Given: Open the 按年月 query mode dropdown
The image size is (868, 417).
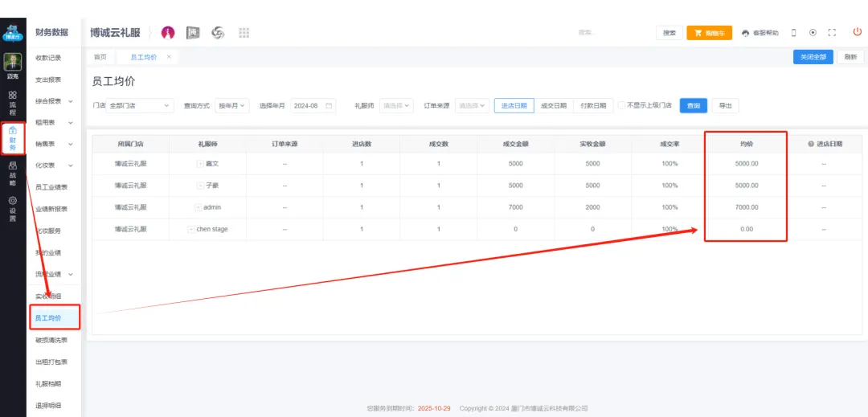Looking at the screenshot, I should tap(231, 105).
